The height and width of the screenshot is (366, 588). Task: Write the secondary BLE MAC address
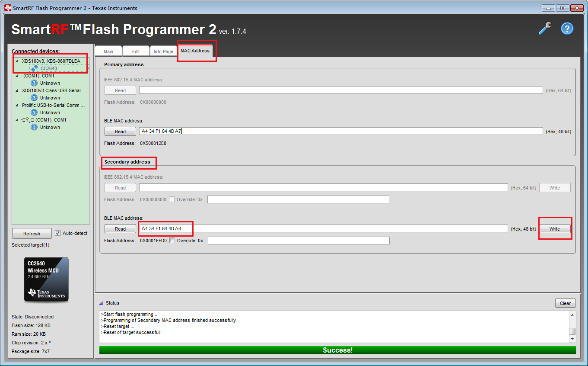click(x=555, y=229)
